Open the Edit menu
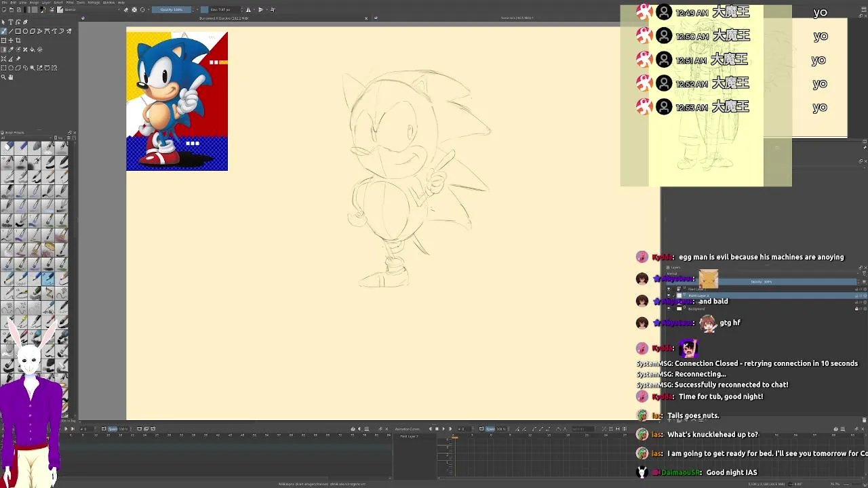 pos(13,3)
